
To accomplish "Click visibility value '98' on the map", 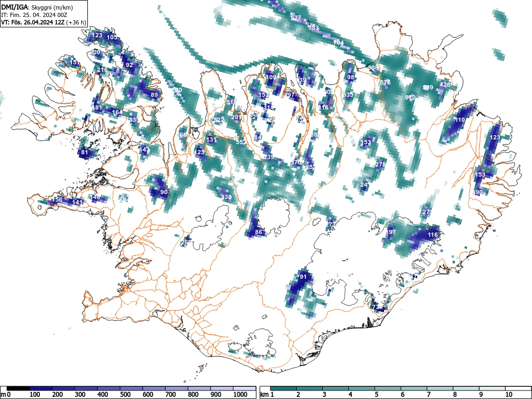I will (351, 77).
